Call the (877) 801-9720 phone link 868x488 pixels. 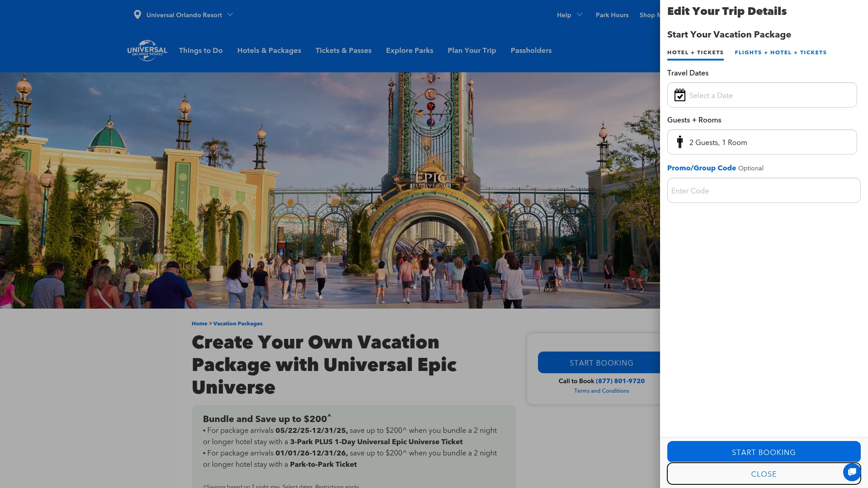(620, 381)
